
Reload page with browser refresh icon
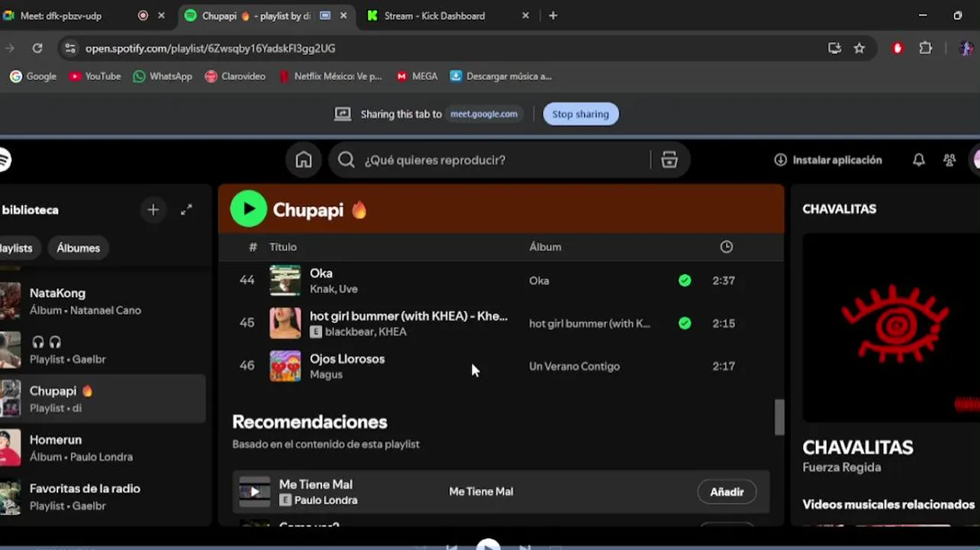pos(37,48)
